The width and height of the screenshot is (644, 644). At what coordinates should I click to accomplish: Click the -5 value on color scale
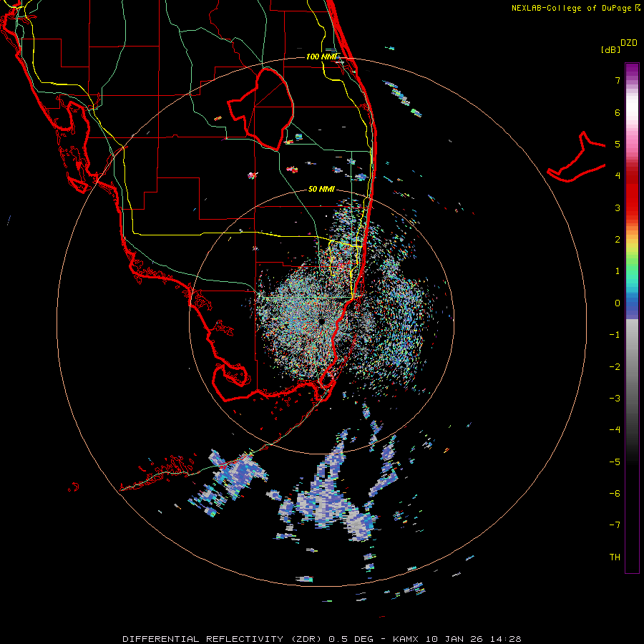click(x=615, y=462)
